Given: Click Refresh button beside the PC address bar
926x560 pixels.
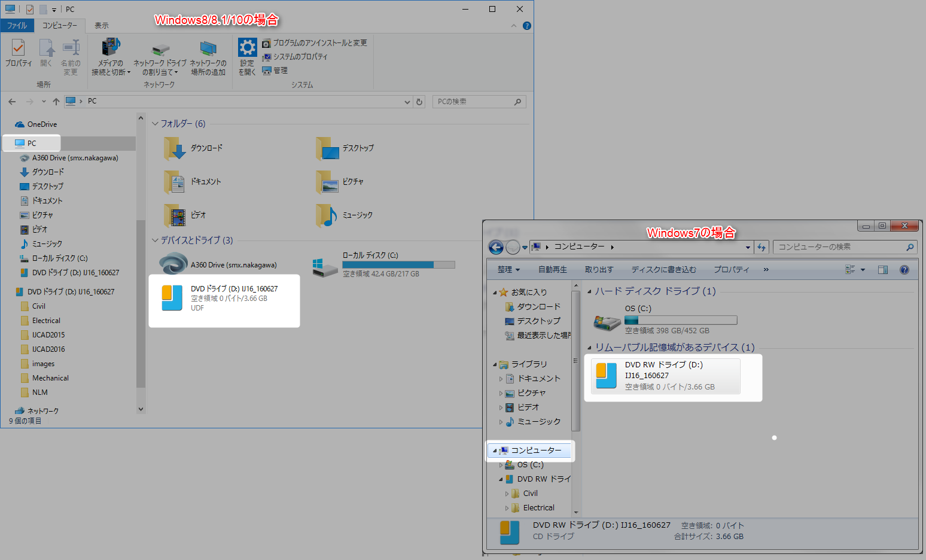Looking at the screenshot, I should point(419,102).
